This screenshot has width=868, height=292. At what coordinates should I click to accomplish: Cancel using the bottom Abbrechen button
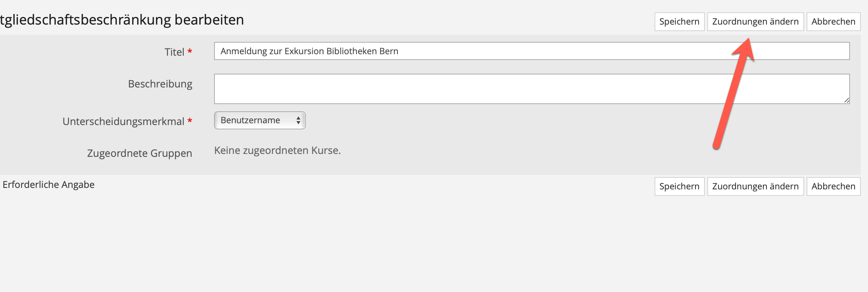tap(833, 186)
